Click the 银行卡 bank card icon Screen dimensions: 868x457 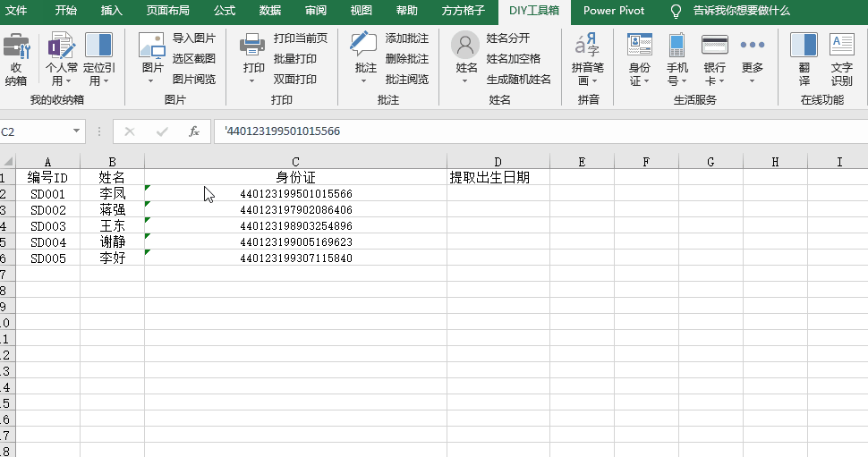click(x=714, y=46)
